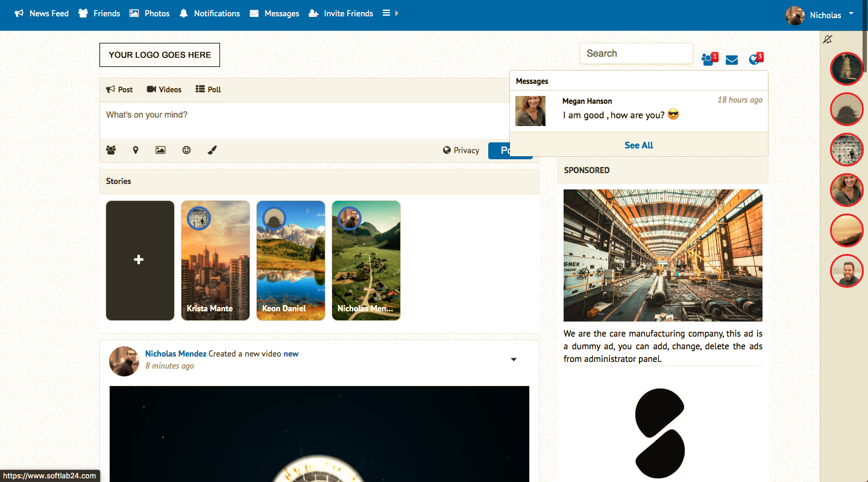Switch to the Videos composer tab
Image resolution: width=868 pixels, height=482 pixels.
point(164,89)
